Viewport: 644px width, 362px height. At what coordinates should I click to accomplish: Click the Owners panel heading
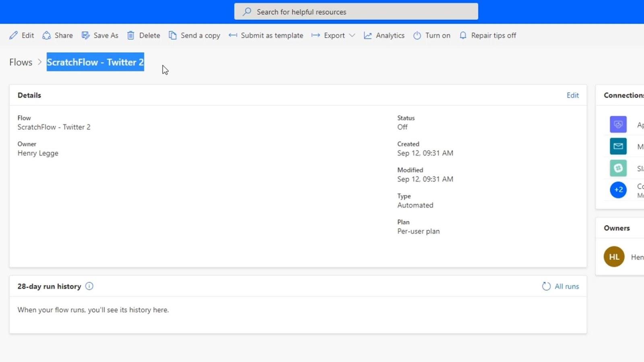617,228
